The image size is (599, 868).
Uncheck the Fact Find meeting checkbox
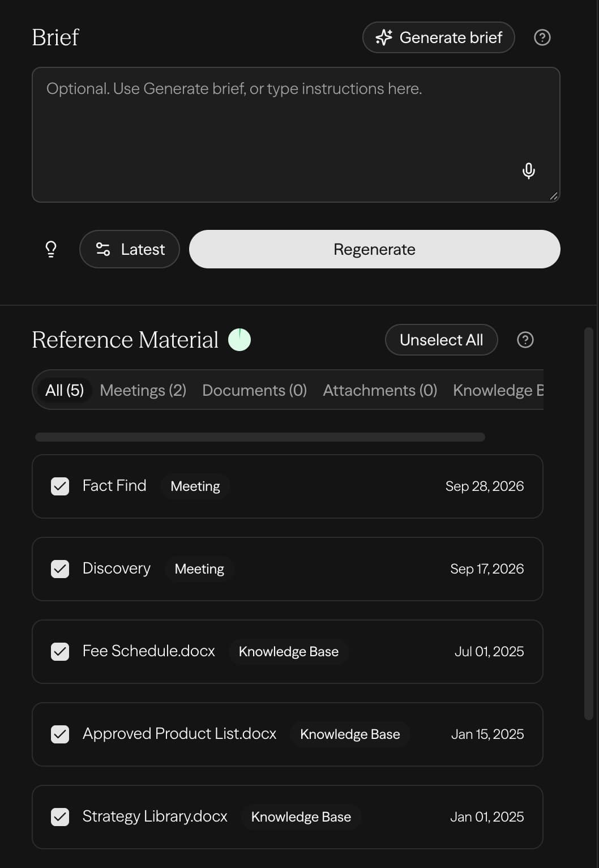click(60, 486)
